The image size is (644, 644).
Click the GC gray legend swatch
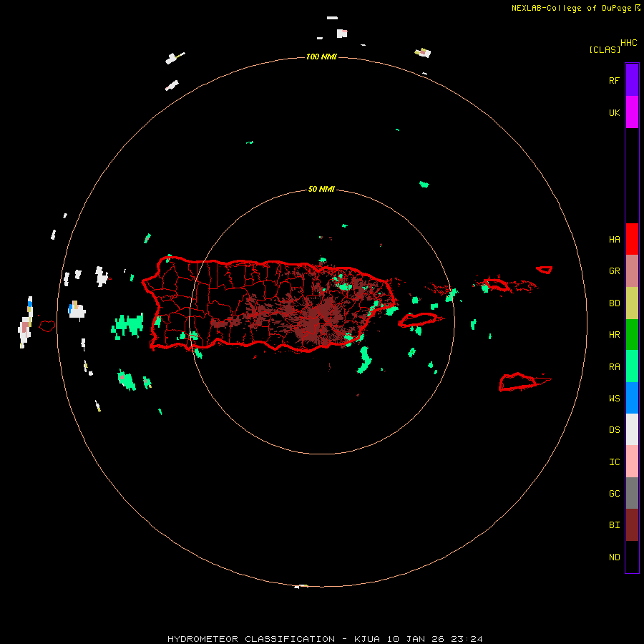tap(632, 493)
